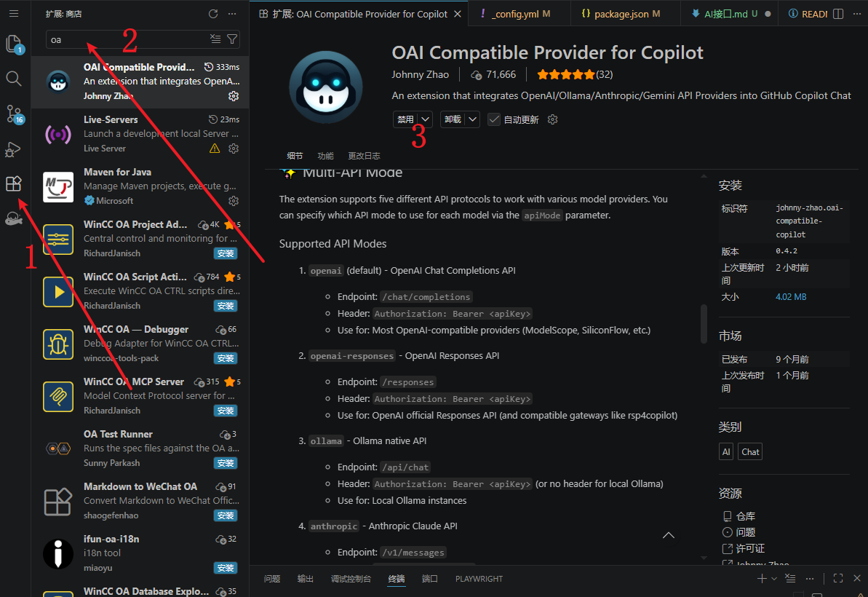Install WinCC OA Debugger extension
The height and width of the screenshot is (597, 868).
[x=226, y=358]
